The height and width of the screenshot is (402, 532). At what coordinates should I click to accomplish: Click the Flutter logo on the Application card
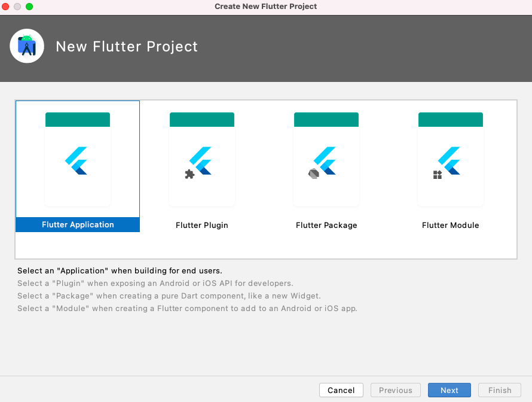77,159
